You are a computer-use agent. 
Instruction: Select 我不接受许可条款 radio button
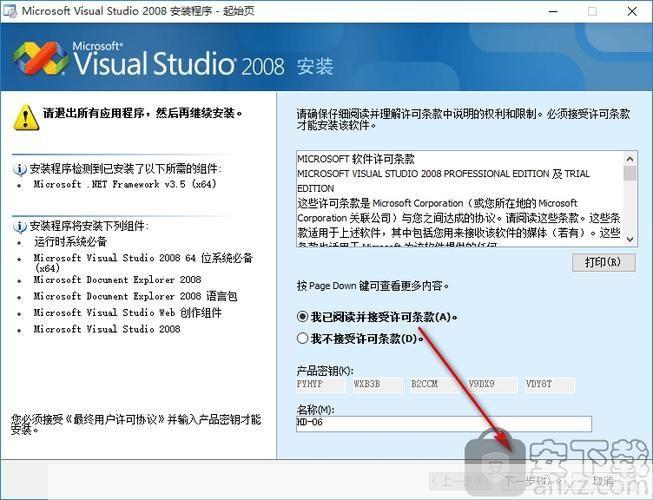[302, 338]
